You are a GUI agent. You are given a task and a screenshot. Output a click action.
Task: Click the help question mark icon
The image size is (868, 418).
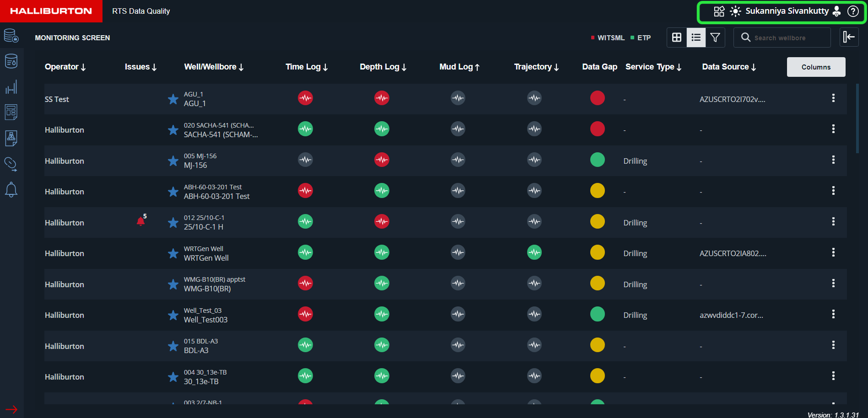pos(853,11)
